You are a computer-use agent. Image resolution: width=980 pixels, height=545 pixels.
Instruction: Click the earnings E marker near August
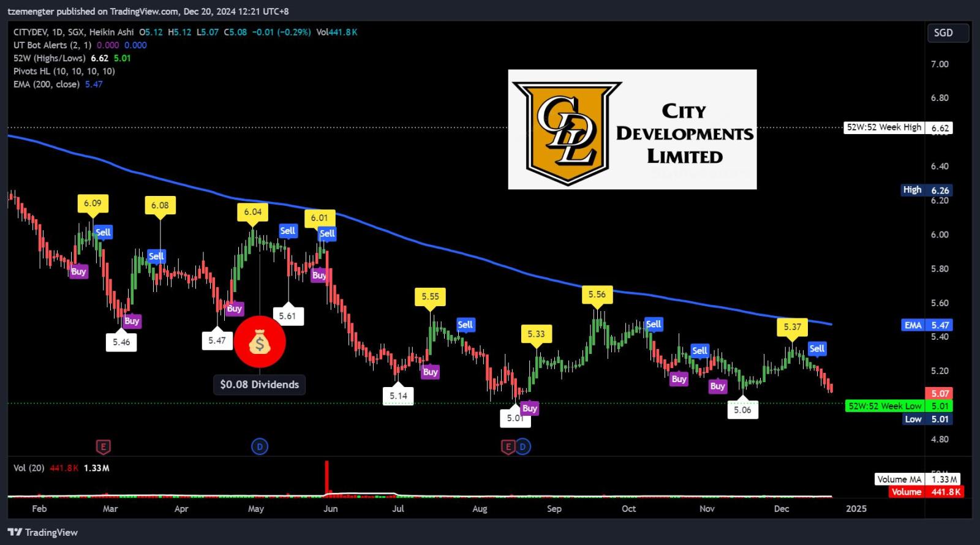[x=508, y=446]
